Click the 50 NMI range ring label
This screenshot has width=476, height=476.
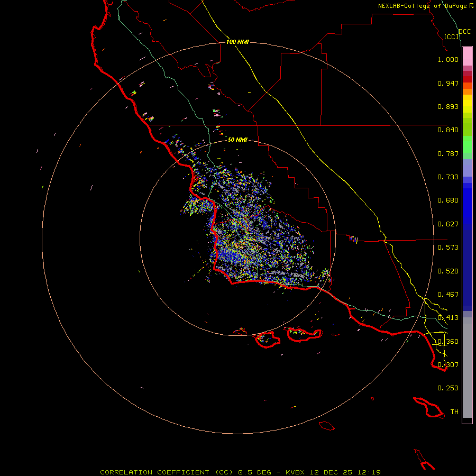(x=237, y=140)
